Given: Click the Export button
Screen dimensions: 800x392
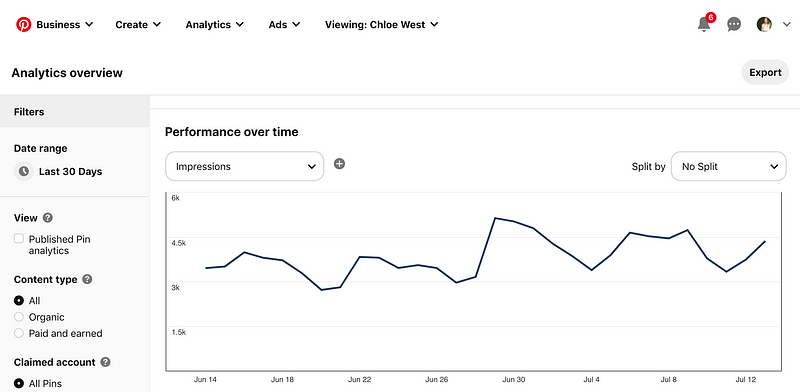Looking at the screenshot, I should 765,72.
